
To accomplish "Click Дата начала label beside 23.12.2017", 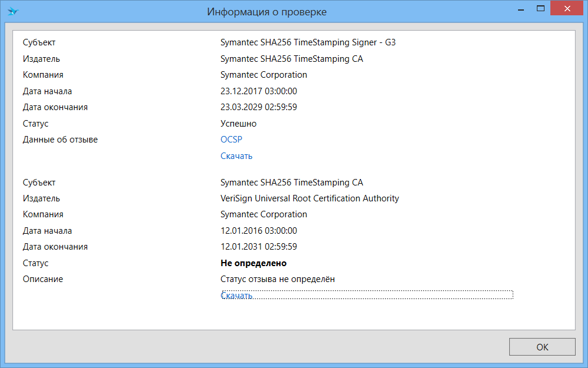I will click(x=47, y=91).
